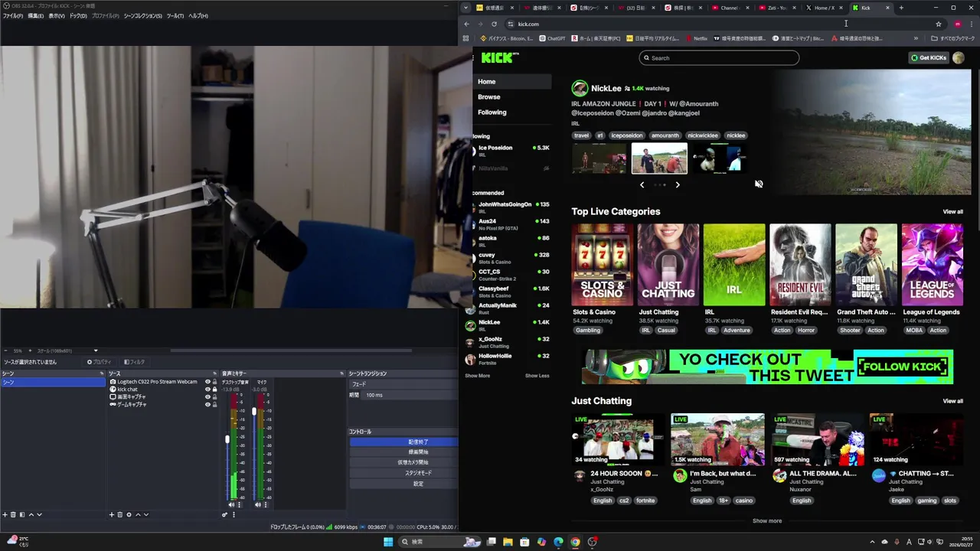The height and width of the screenshot is (551, 980).
Task: Open OBS 設定 settings button
Action: 403,484
